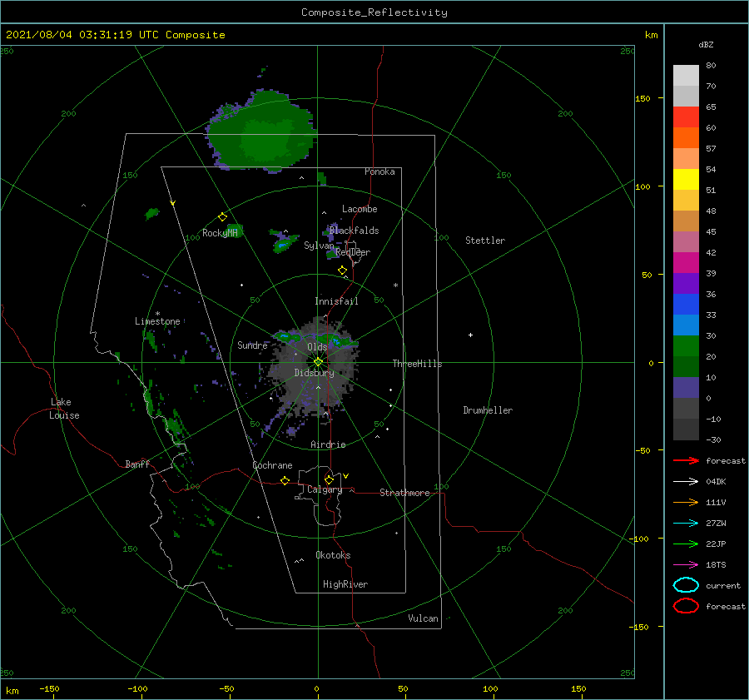Click the yellow diamond marker inside Calgary

pyautogui.click(x=329, y=479)
